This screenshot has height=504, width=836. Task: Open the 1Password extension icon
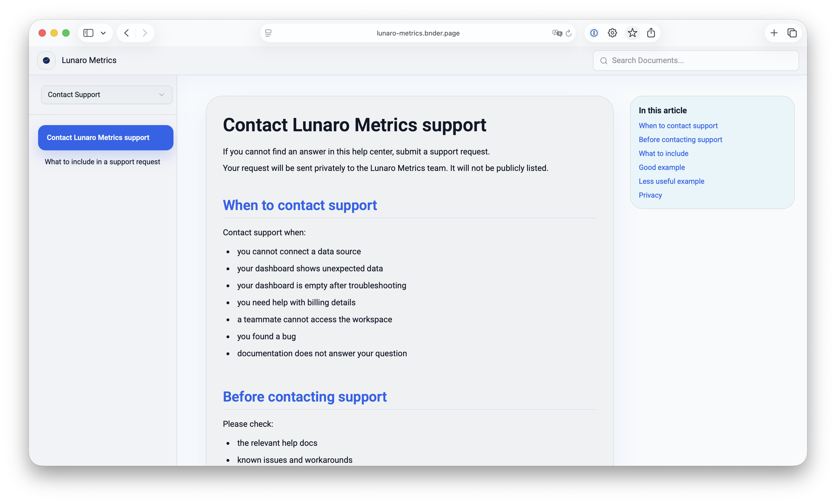(594, 33)
